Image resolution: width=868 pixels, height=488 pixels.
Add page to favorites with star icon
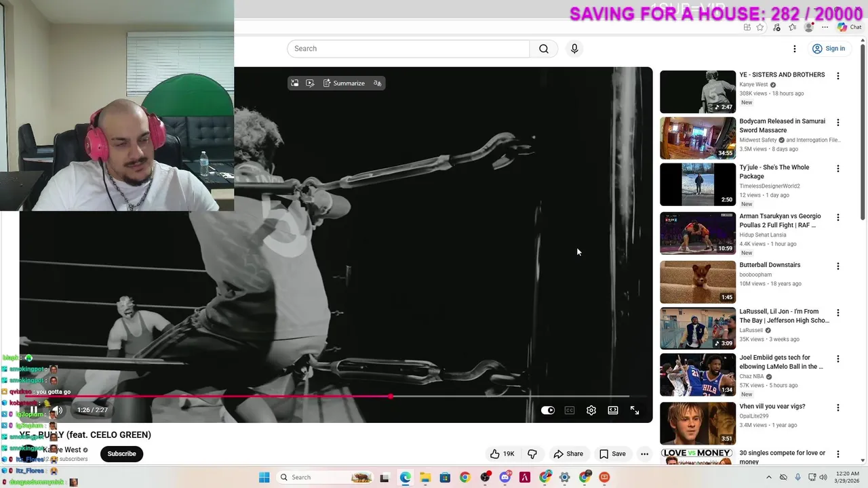(760, 27)
